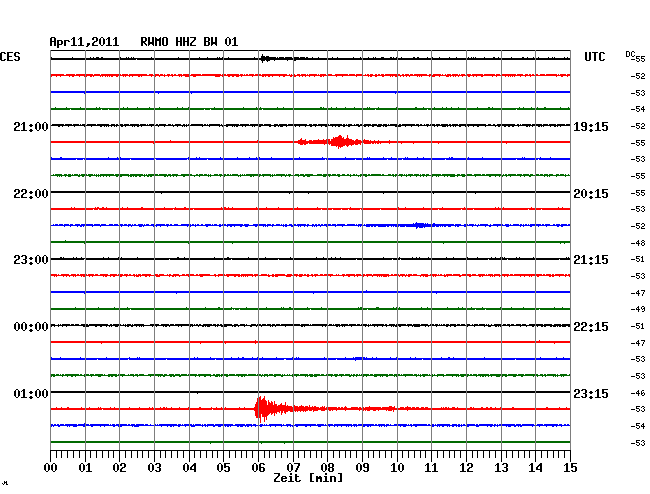Click minute tick label "08" on the time axis

click(327, 468)
